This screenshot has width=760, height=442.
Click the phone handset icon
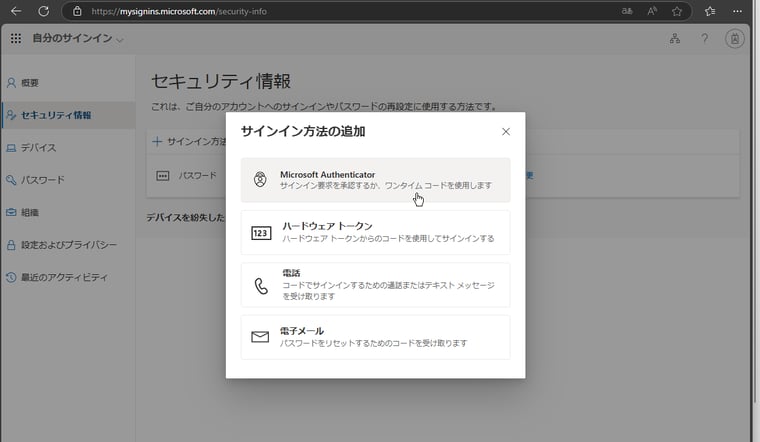261,286
